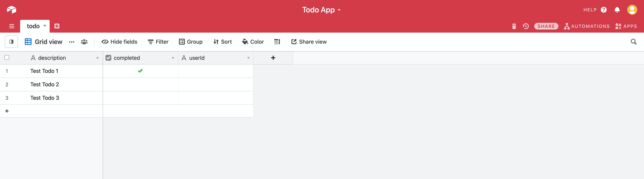Screen dimensions: 644x179
Task: Click userId cell for Test Todo 1
Action: coord(216,71)
